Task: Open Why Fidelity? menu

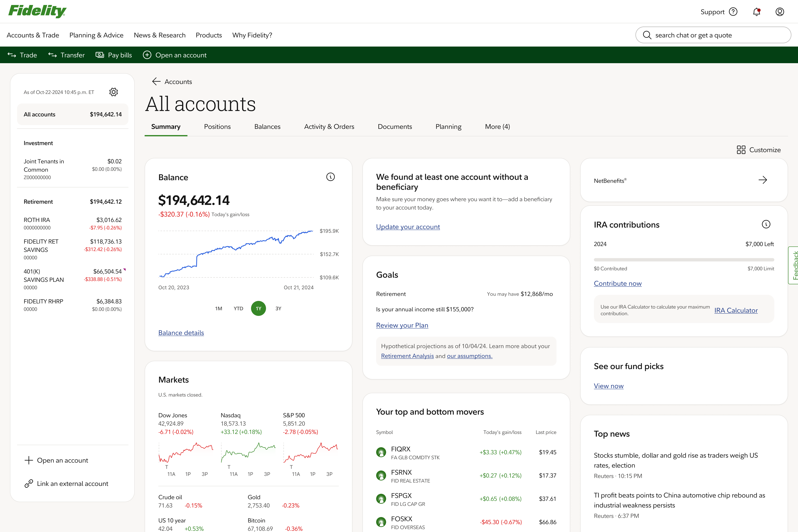Action: (x=252, y=35)
